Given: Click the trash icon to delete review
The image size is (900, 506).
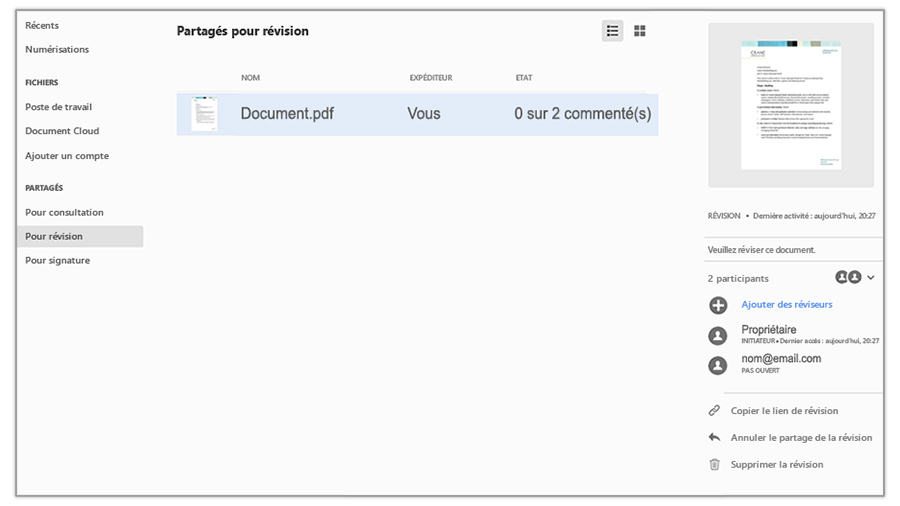Looking at the screenshot, I should [x=714, y=464].
